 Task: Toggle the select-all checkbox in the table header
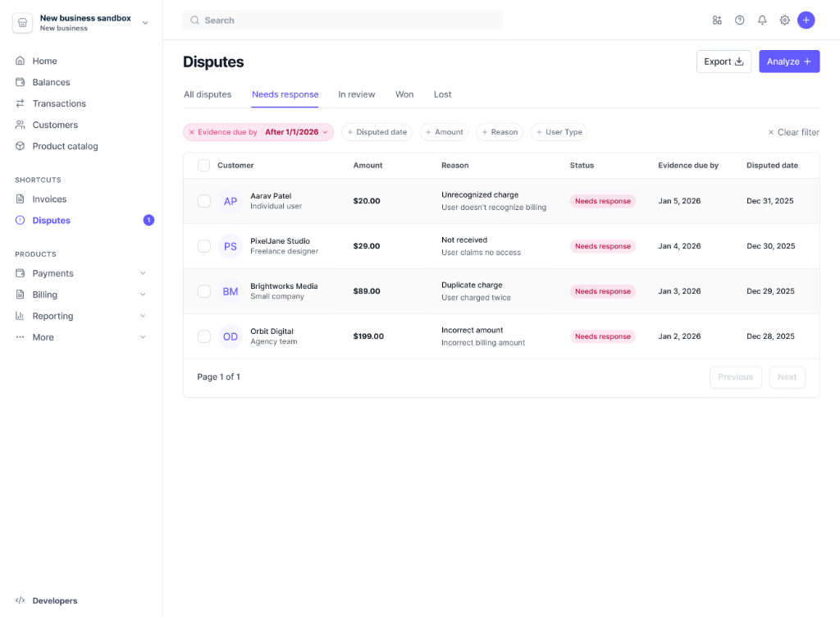203,165
